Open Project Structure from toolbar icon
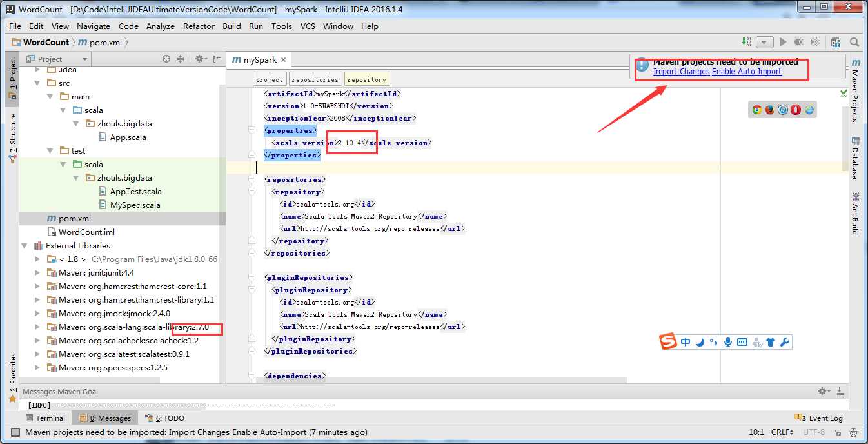This screenshot has height=444, width=868. (836, 42)
